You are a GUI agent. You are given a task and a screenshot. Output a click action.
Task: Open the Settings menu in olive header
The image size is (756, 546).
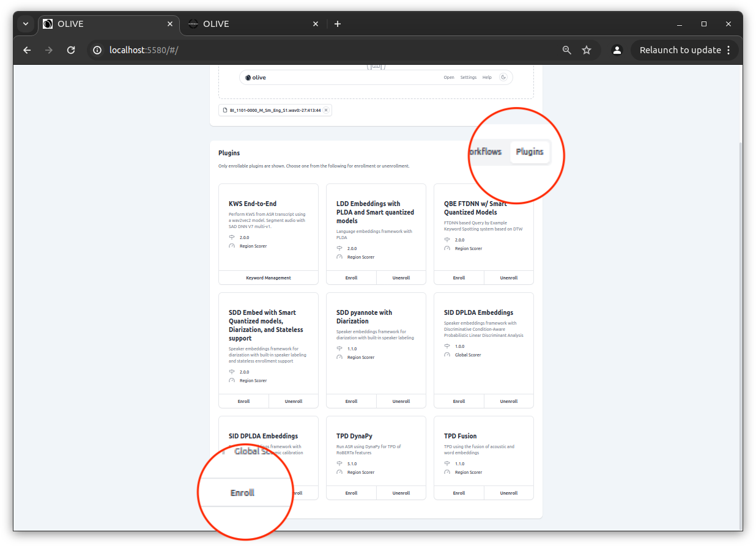coord(468,78)
